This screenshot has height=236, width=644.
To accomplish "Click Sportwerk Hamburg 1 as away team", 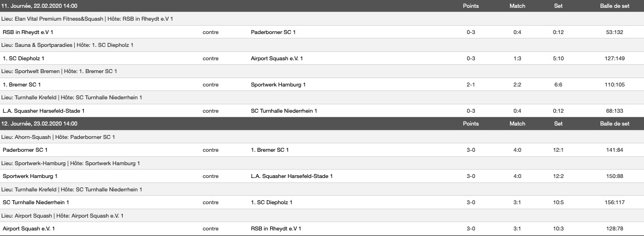I will (x=278, y=85).
